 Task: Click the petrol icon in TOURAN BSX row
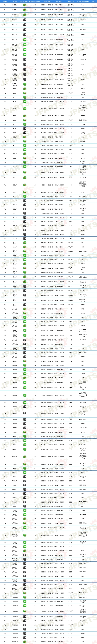(25, 642)
